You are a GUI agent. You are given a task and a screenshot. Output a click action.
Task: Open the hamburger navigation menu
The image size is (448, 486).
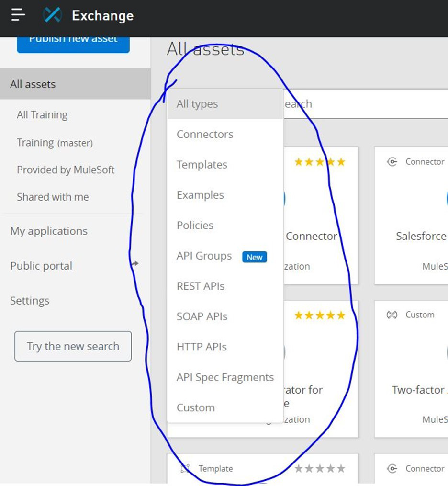18,15
